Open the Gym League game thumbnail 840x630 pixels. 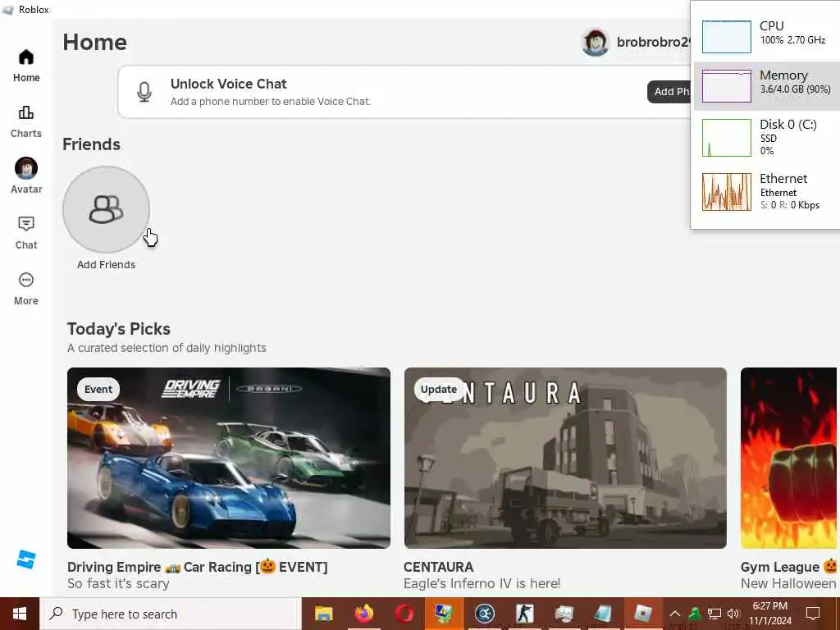(x=788, y=458)
